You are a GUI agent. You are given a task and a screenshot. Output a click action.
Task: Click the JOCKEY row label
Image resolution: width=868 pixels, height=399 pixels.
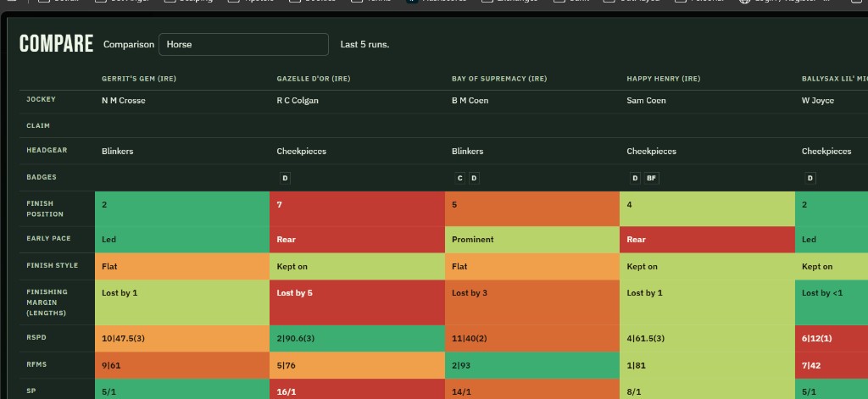(41, 99)
